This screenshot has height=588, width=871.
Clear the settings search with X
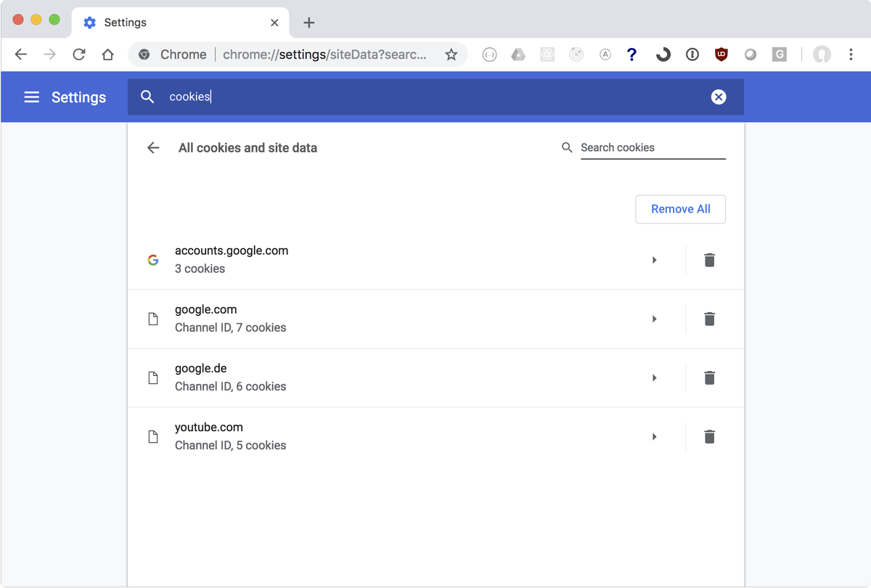(719, 97)
